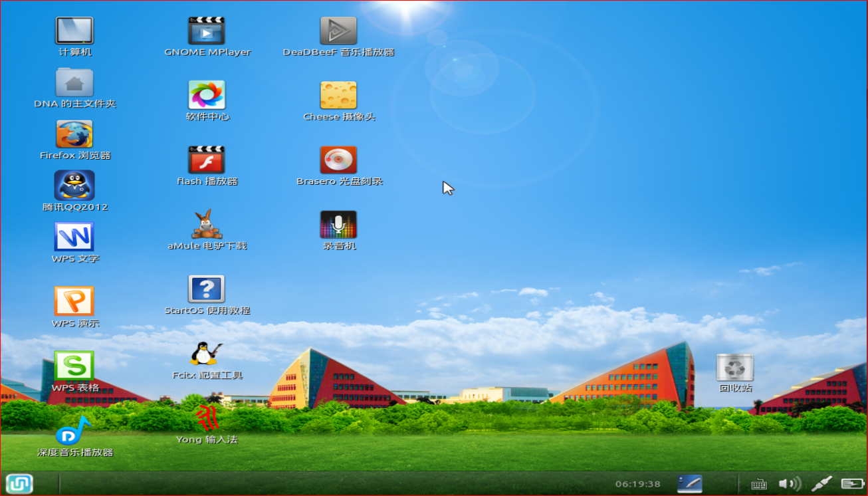Click the volume speaker tray icon
The height and width of the screenshot is (496, 868).
(790, 484)
